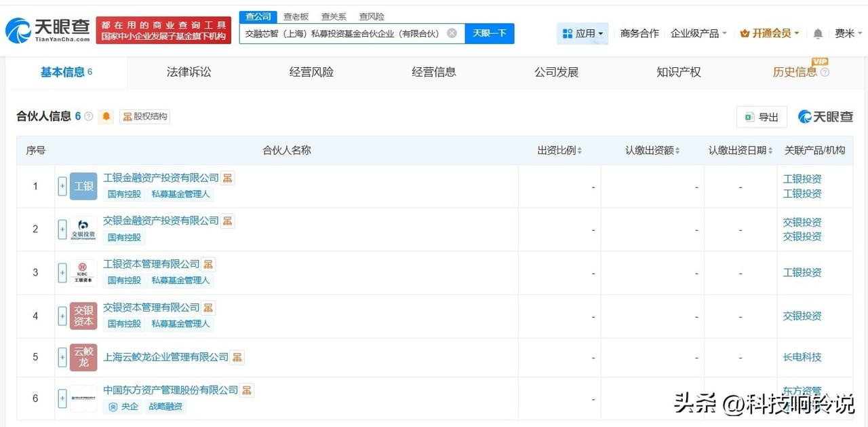The width and height of the screenshot is (868, 427).
Task: Expand row 3 工银资本管理 plus button
Action: point(62,273)
